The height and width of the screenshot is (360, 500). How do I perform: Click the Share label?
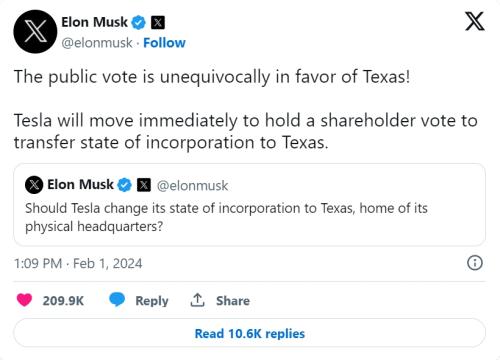pyautogui.click(x=233, y=301)
